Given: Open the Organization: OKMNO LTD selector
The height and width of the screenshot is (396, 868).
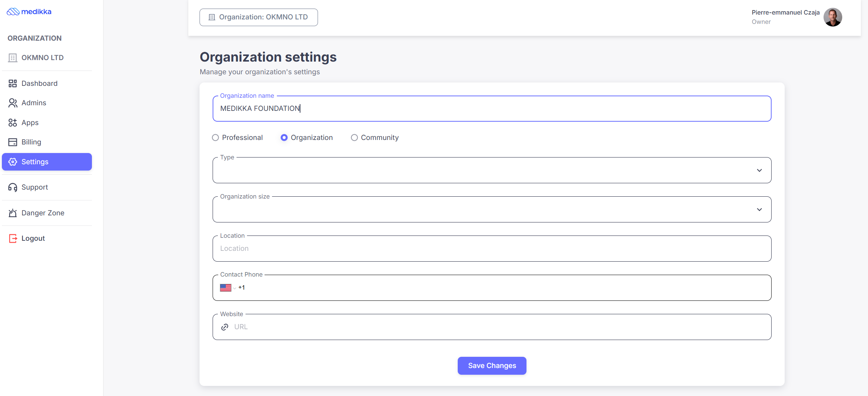Looking at the screenshot, I should coord(259,17).
